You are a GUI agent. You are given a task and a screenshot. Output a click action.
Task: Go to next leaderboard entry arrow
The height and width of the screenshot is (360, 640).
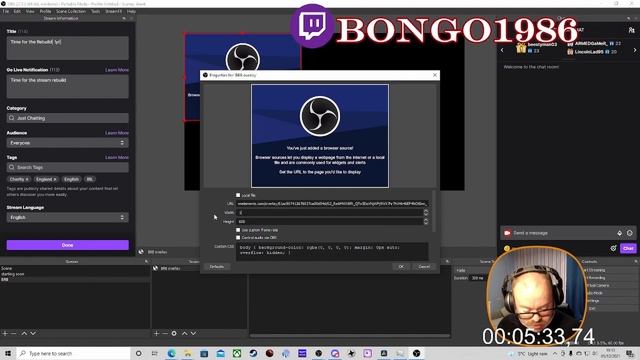[635, 50]
